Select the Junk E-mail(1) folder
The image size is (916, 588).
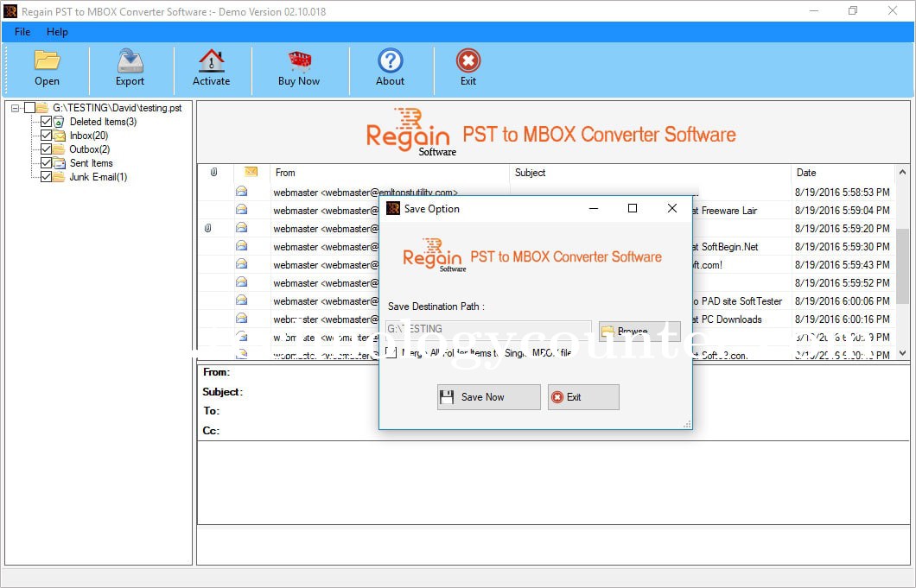tap(99, 177)
